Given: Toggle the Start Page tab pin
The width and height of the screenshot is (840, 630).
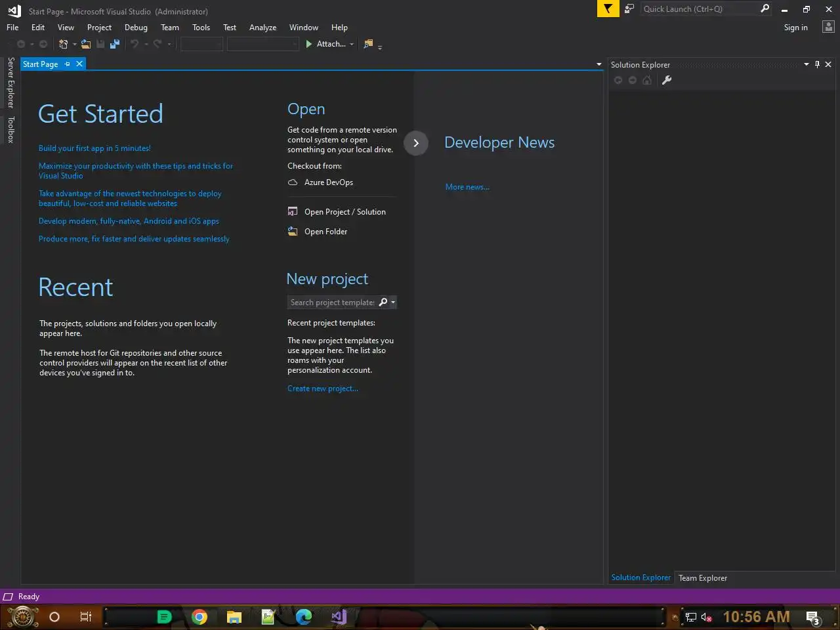Looking at the screenshot, I should coord(67,64).
